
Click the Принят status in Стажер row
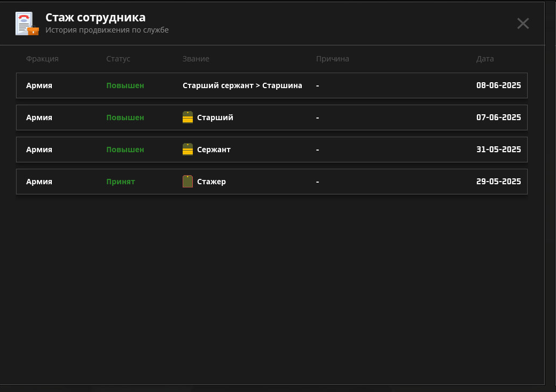[121, 182]
